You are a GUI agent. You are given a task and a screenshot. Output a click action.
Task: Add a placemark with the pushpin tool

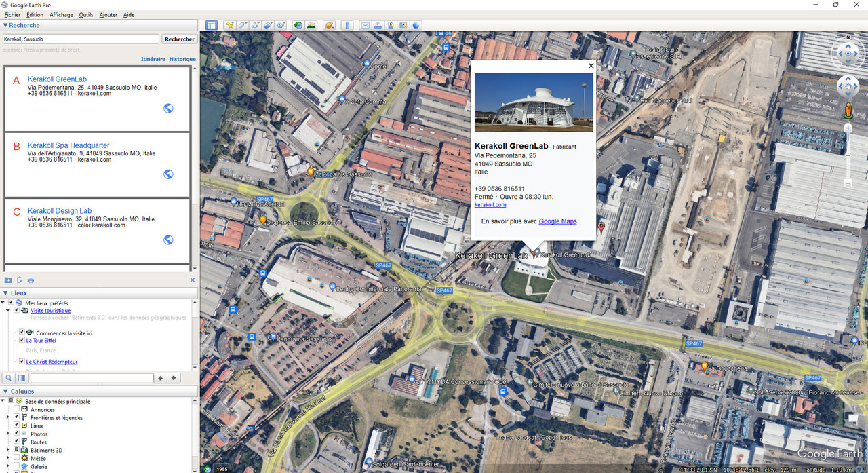[x=230, y=25]
